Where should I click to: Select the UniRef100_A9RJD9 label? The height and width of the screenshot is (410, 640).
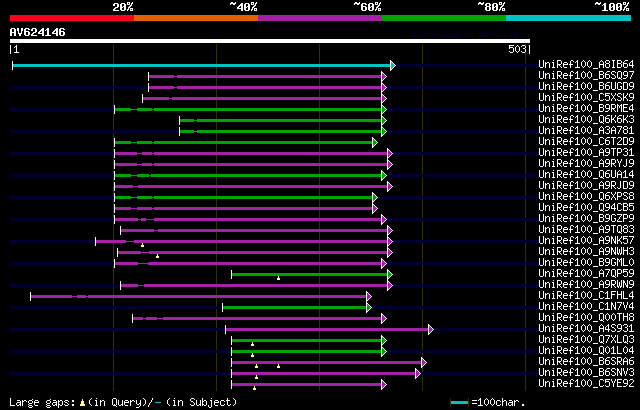(586, 186)
